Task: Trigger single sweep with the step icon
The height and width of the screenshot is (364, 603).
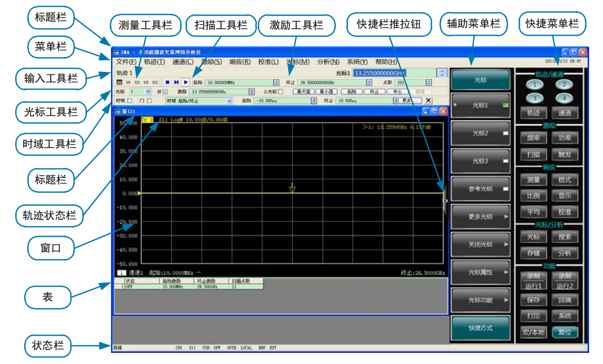Action: 176,83
